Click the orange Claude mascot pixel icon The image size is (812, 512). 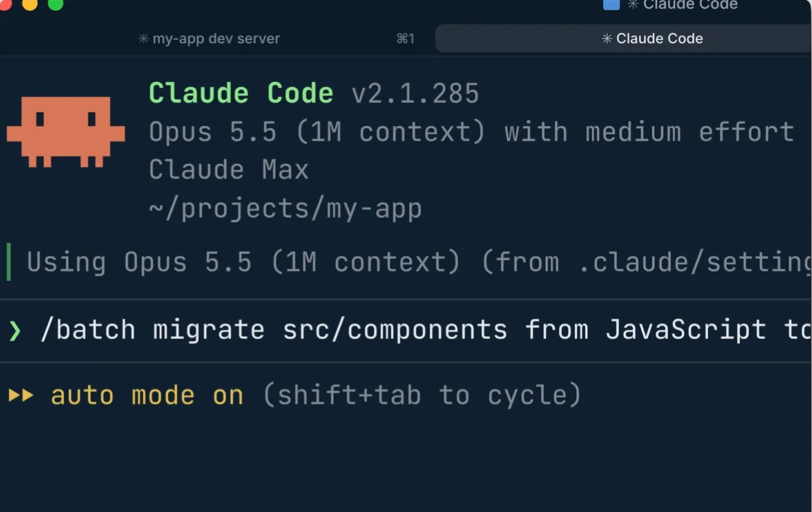[x=66, y=132]
